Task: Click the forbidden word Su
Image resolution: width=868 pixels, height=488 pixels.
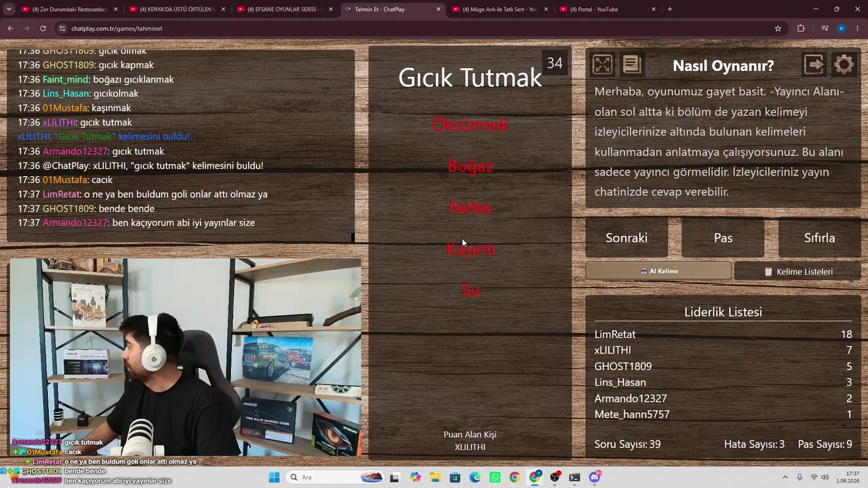Action: click(470, 290)
